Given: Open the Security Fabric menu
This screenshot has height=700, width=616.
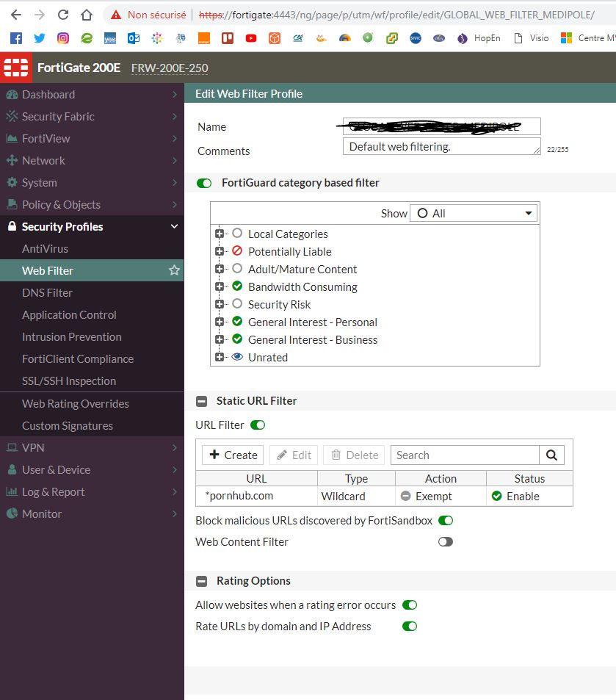Looking at the screenshot, I should pos(92,117).
